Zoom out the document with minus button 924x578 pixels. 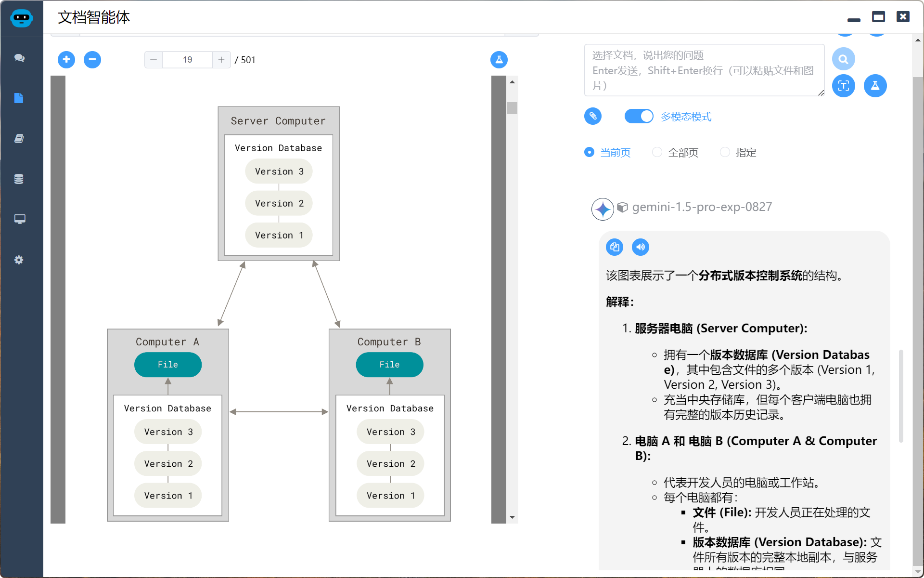(92, 60)
